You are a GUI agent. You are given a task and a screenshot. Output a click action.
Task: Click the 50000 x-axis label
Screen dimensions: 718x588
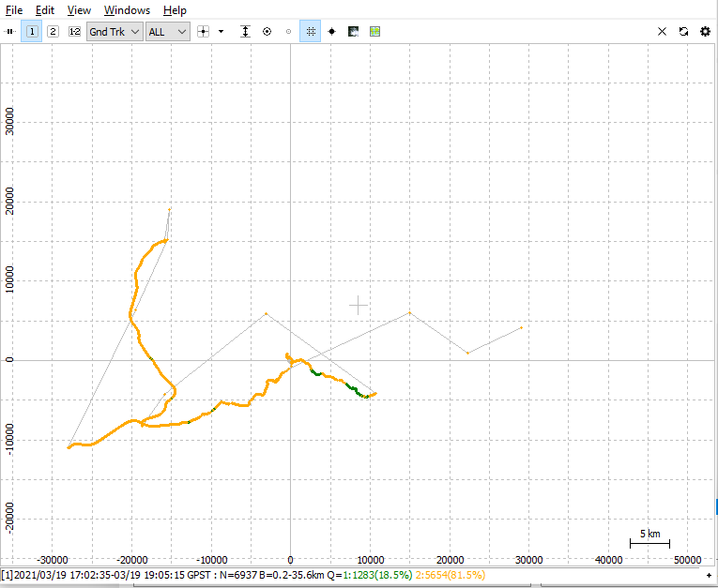(x=688, y=560)
